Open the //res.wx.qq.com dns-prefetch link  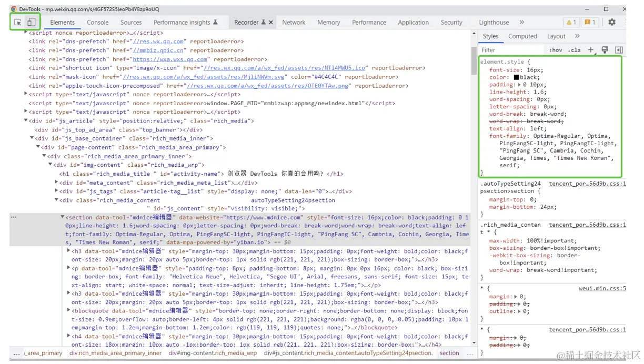click(158, 42)
